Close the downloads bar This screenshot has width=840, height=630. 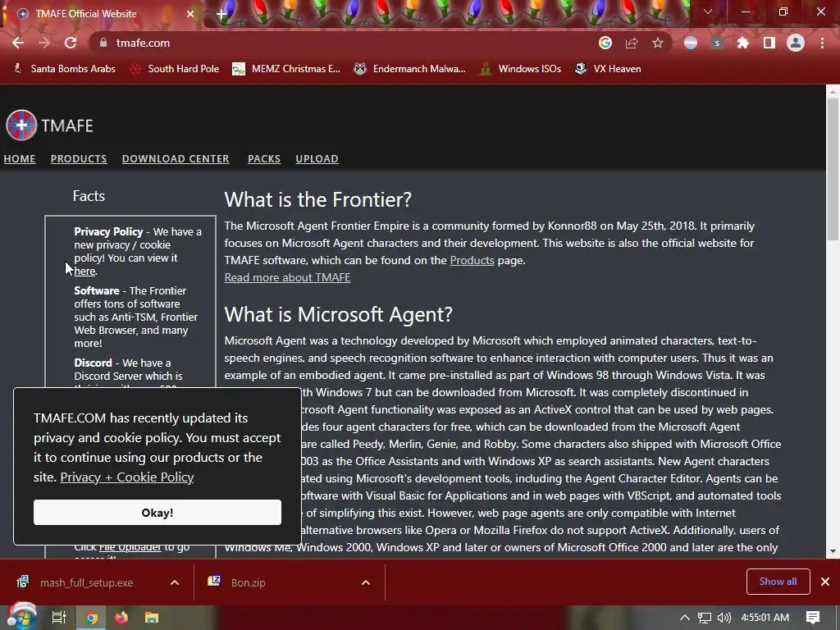pyautogui.click(x=825, y=582)
